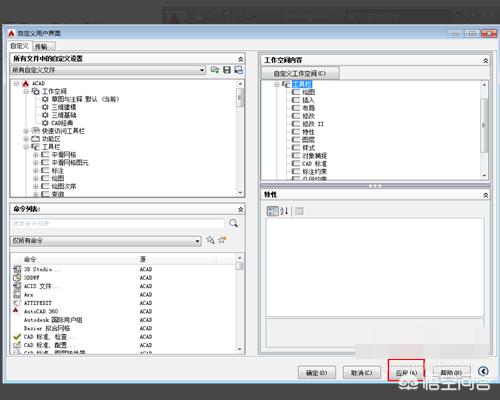
Task: Click the alphabetical sort icon in 特性 panel
Action: [x=284, y=211]
